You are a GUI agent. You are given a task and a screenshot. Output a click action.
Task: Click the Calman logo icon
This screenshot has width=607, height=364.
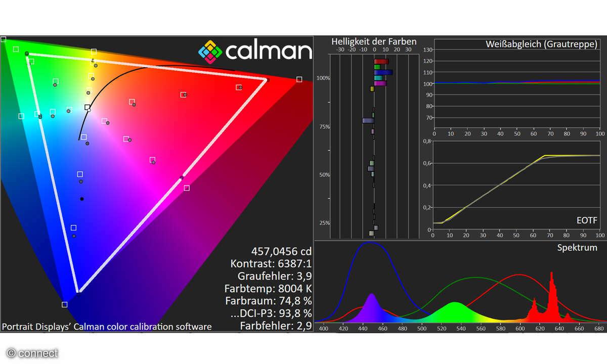click(210, 52)
